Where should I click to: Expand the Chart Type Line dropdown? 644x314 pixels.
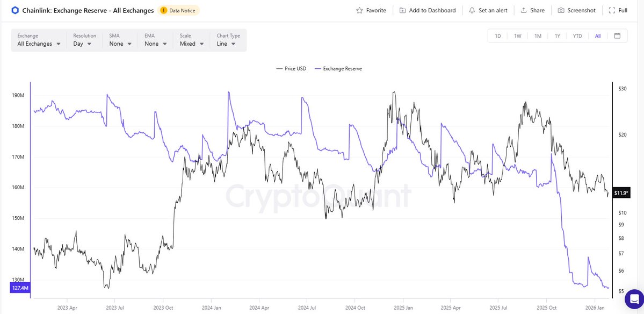[x=226, y=44]
